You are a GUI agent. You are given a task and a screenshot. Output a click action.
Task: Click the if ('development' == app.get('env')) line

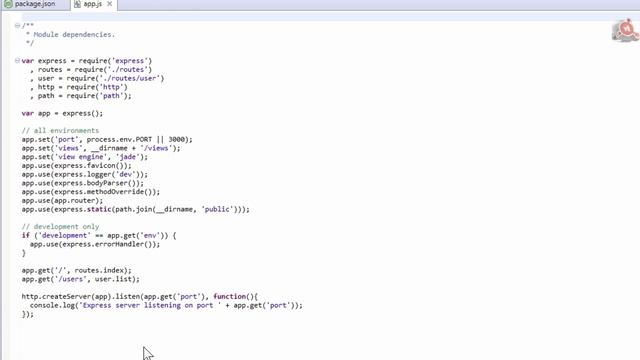pos(99,236)
